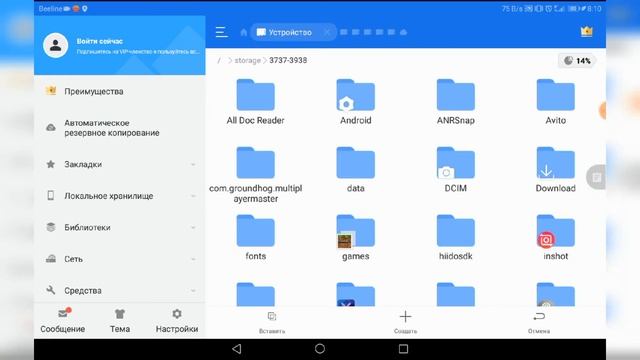Click the Локальное хранилище phone icon

pos(51,196)
